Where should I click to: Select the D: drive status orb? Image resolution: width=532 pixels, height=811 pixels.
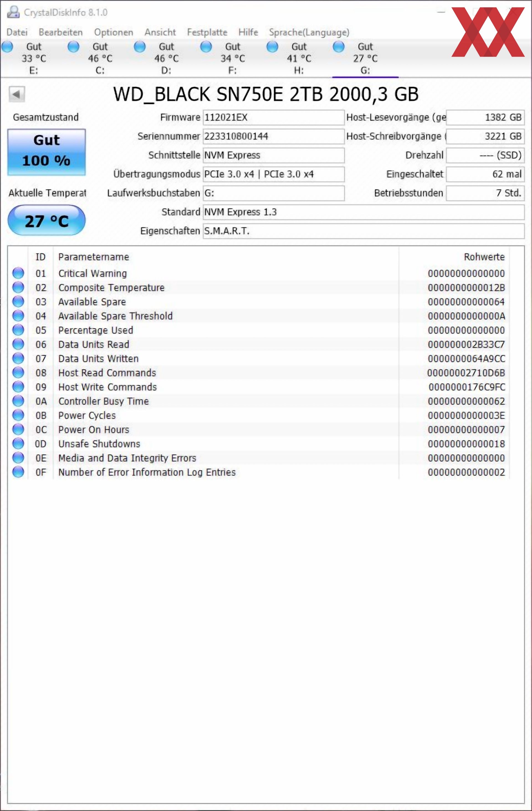click(139, 47)
